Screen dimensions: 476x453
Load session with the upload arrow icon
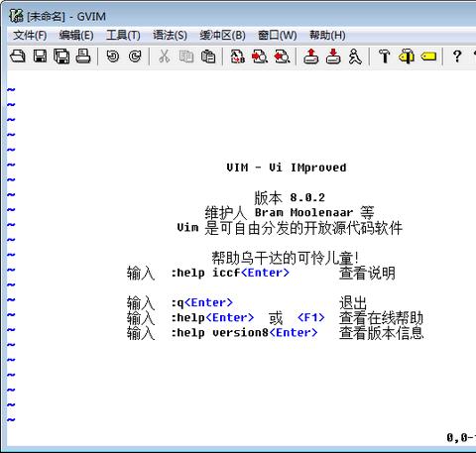coord(311,57)
